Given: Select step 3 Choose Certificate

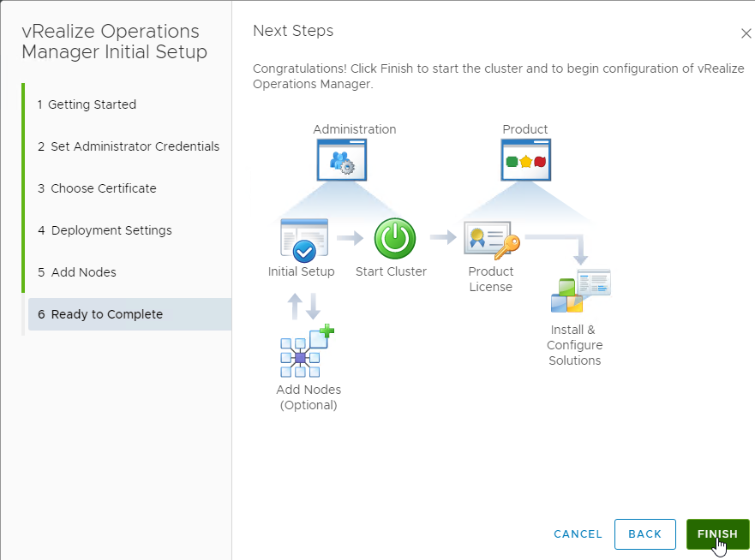Looking at the screenshot, I should point(97,188).
